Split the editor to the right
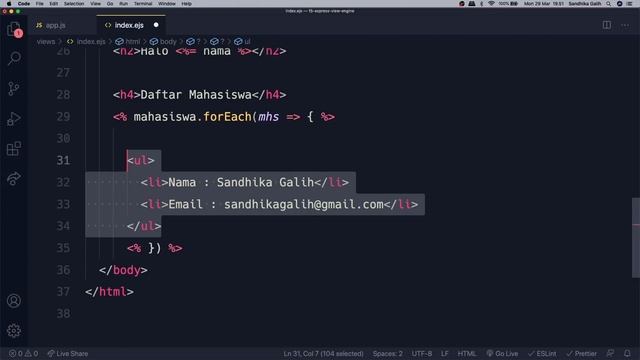Screen dimensions: 640x360 (607, 25)
